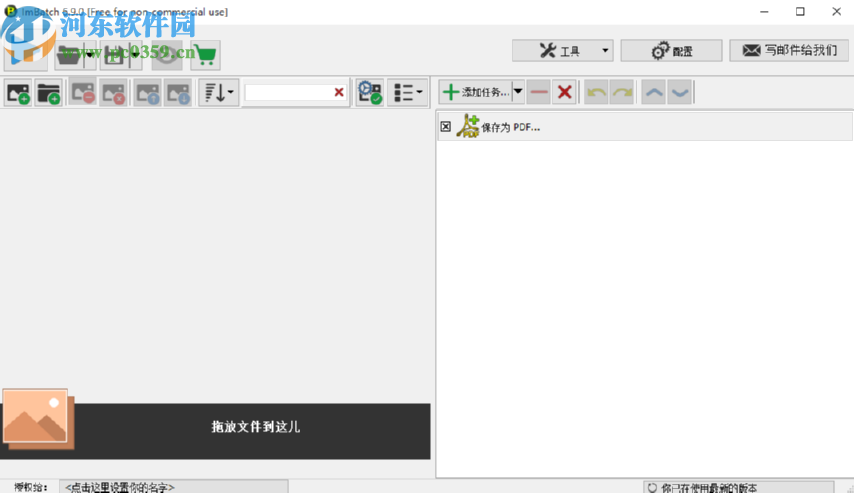Move image up in the list
This screenshot has height=493, width=854.
coord(148,93)
